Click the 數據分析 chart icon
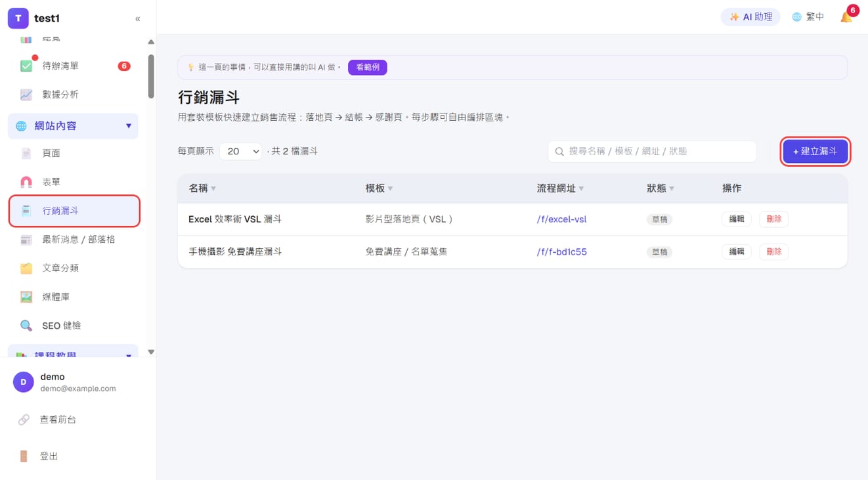This screenshot has width=868, height=480. pyautogui.click(x=26, y=95)
